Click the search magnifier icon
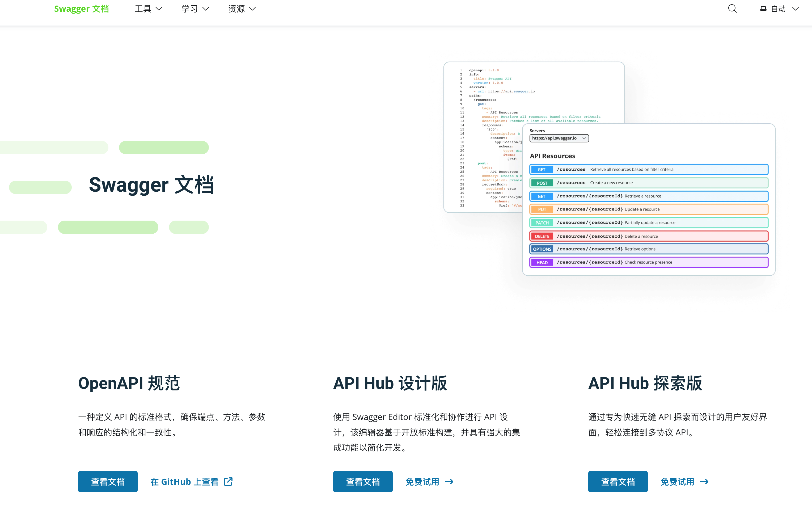This screenshot has height=530, width=812. point(732,9)
